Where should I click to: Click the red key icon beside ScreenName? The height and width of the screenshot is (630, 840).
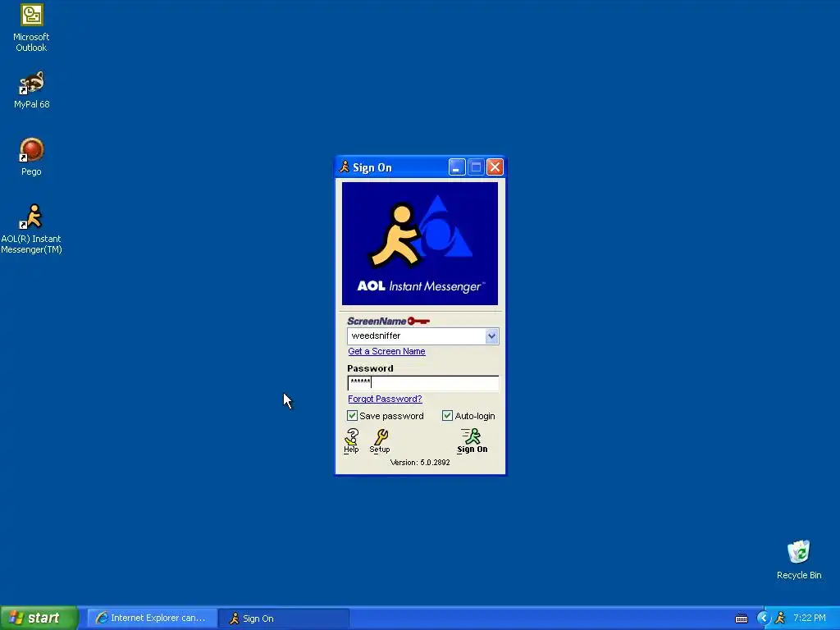pyautogui.click(x=418, y=321)
